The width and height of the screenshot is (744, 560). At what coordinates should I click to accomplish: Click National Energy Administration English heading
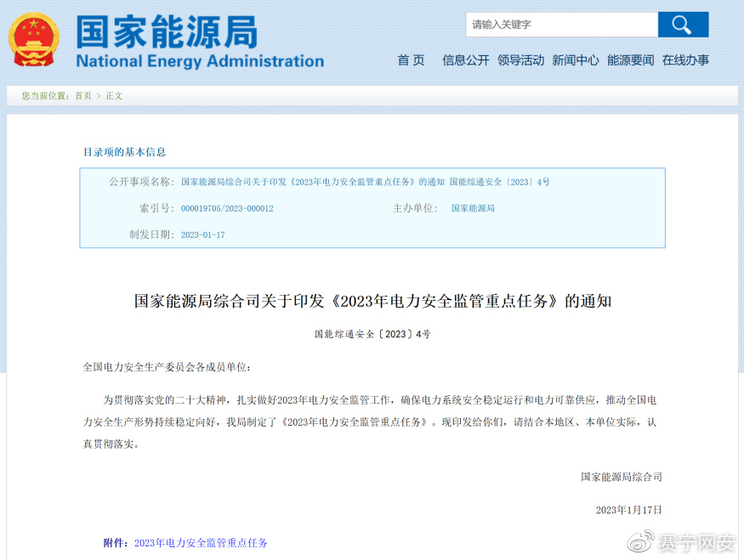pos(200,61)
